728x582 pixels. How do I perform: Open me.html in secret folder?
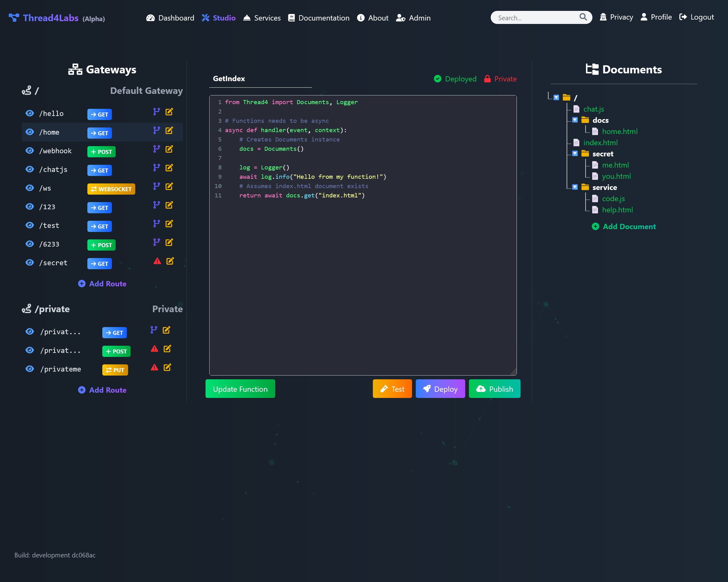point(615,165)
